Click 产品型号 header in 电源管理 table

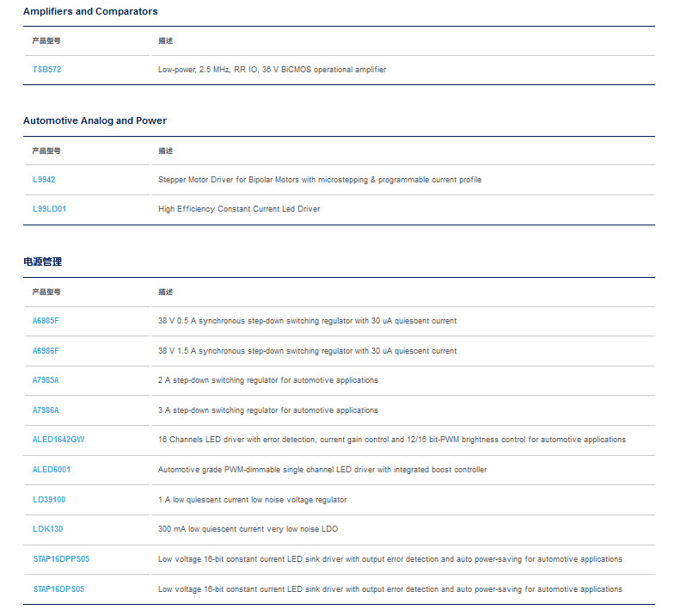click(x=46, y=292)
